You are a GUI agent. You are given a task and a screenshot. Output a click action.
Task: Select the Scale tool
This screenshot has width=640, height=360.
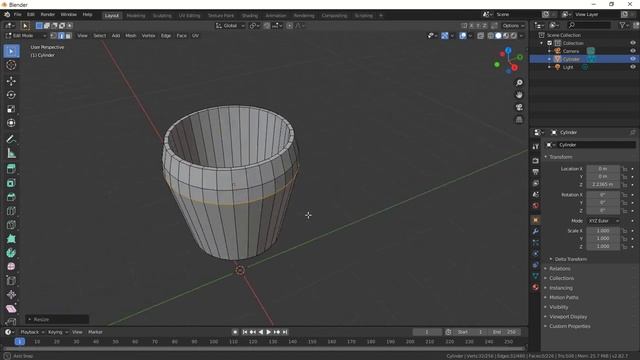click(x=11, y=109)
